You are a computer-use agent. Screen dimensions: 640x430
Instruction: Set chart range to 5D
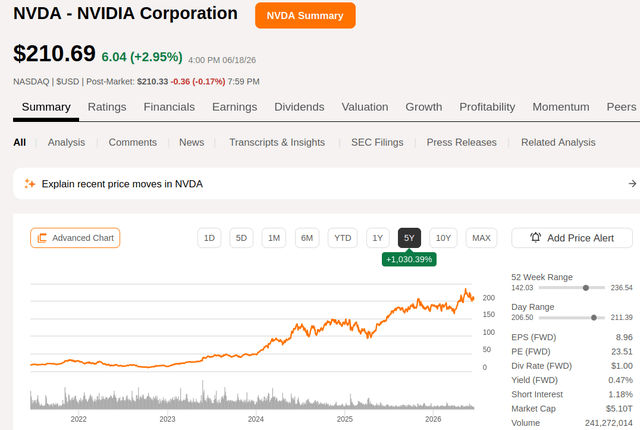241,238
